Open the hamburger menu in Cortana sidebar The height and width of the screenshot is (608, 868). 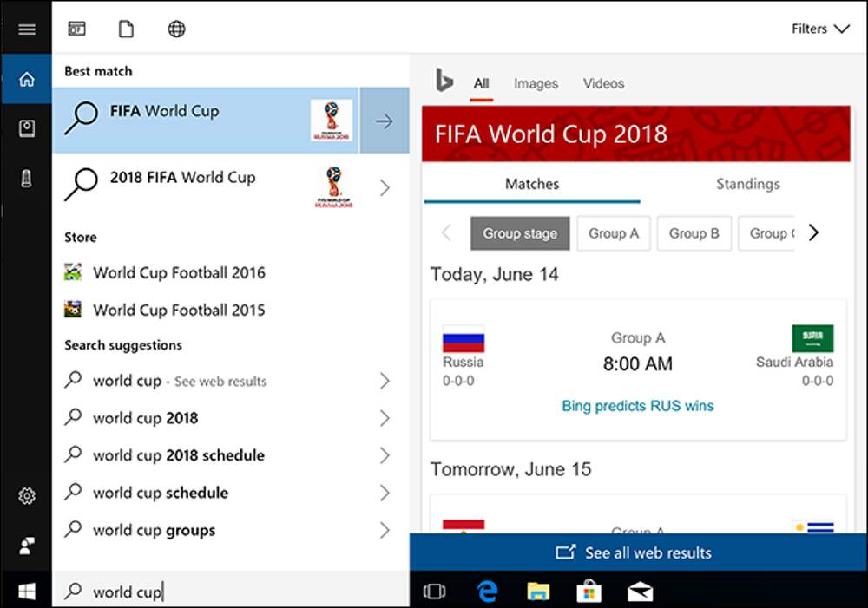(x=26, y=29)
